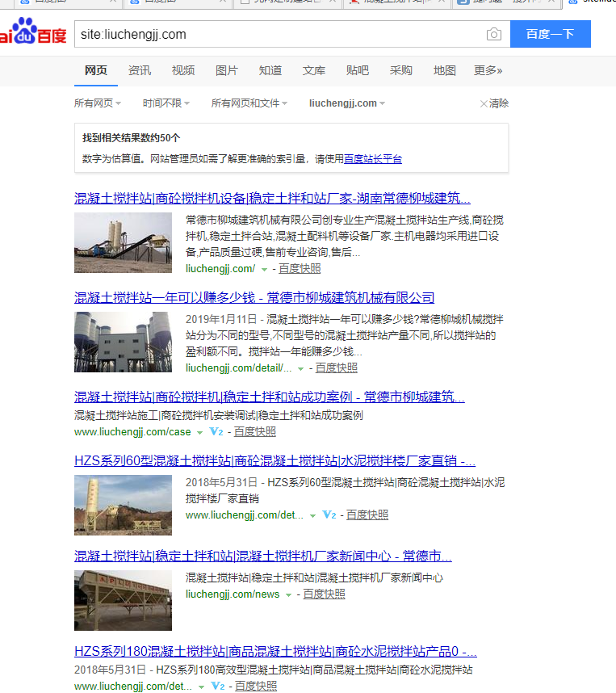
Task: Click the X icon beside 清除
Action: coord(484,104)
